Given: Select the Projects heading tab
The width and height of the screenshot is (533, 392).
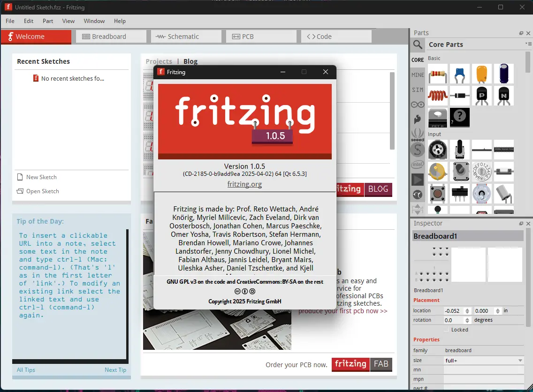Looking at the screenshot, I should [x=159, y=61].
